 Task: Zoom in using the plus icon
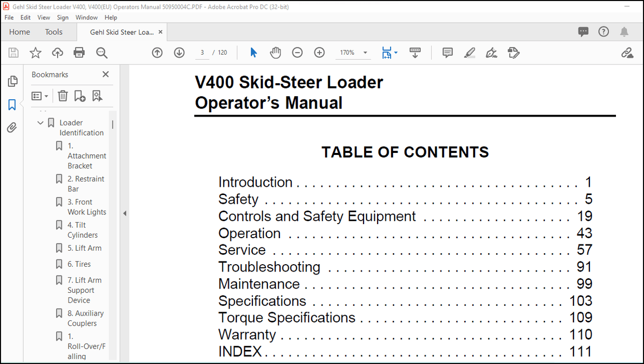tap(319, 53)
